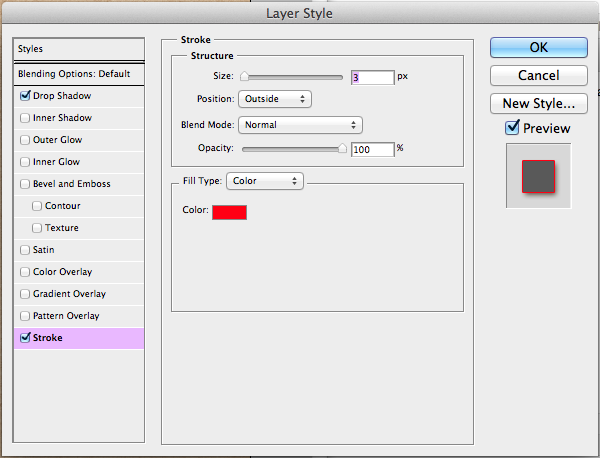This screenshot has height=458, width=600.
Task: Uncheck the Stroke checkbox
Action: point(25,337)
